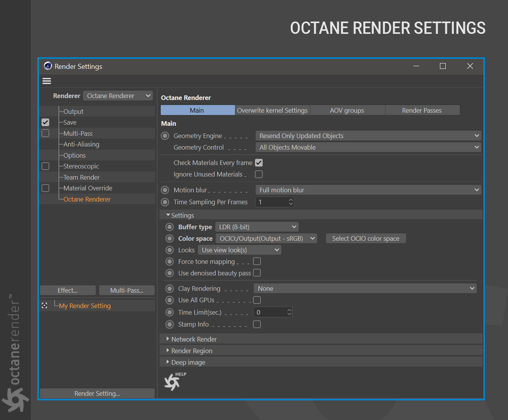
Task: Click the Force tone mapping animation dot
Action: 170,262
